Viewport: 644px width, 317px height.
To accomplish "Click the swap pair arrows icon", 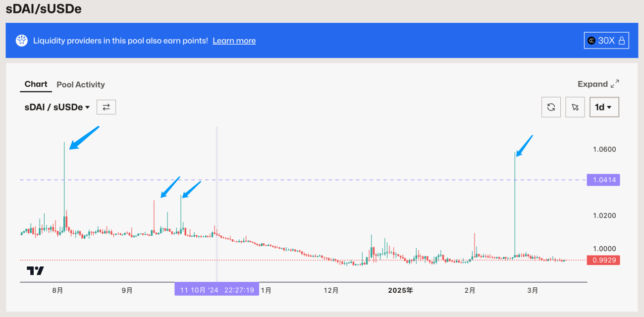I will coord(106,107).
